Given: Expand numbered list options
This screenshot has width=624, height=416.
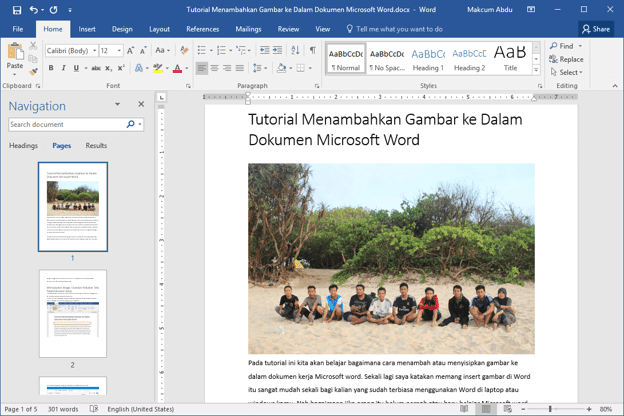Looking at the screenshot, I should click(x=230, y=51).
